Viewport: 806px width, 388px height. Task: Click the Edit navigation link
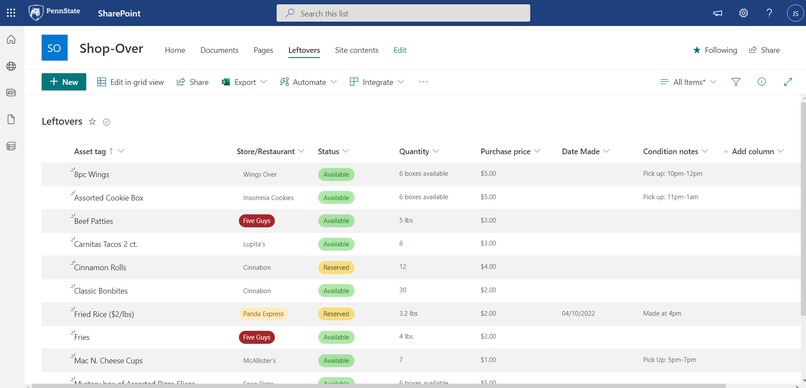point(400,50)
